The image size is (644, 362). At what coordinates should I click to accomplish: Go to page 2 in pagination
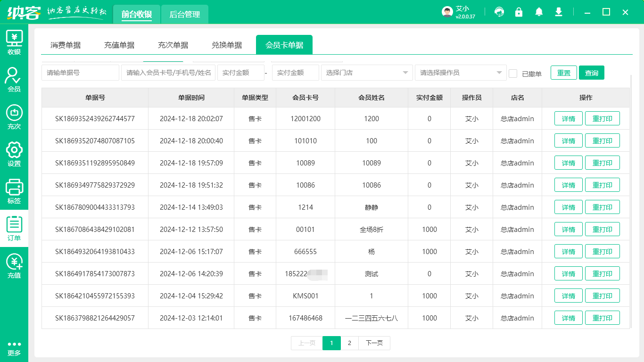click(x=350, y=343)
